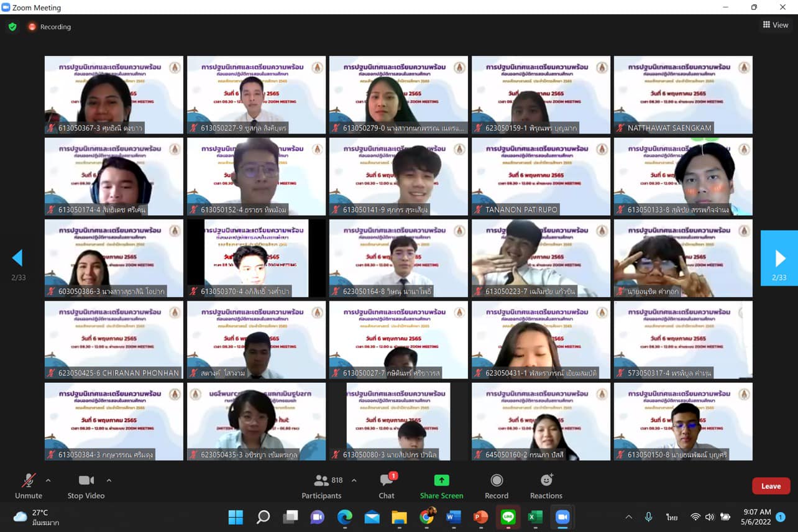Open PowerPoint from the taskbar

[480, 517]
